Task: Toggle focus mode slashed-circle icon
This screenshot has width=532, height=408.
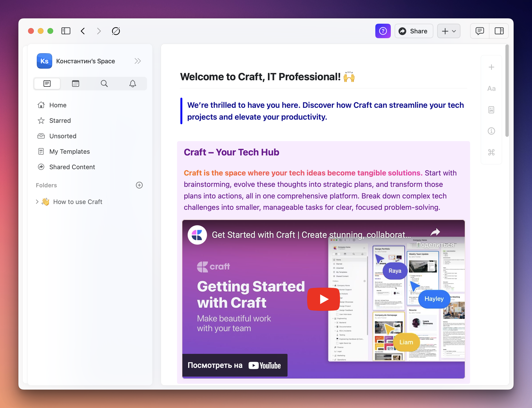Action: [x=116, y=31]
